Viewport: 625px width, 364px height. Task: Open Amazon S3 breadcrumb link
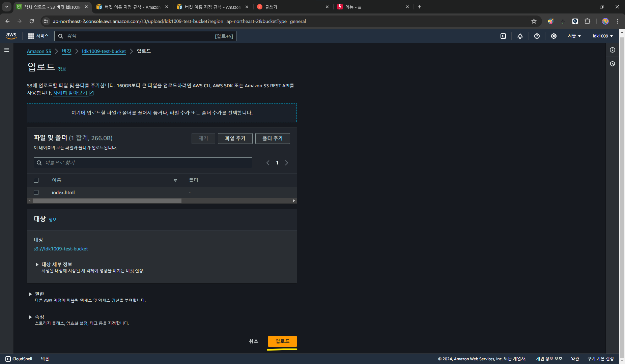tap(39, 51)
